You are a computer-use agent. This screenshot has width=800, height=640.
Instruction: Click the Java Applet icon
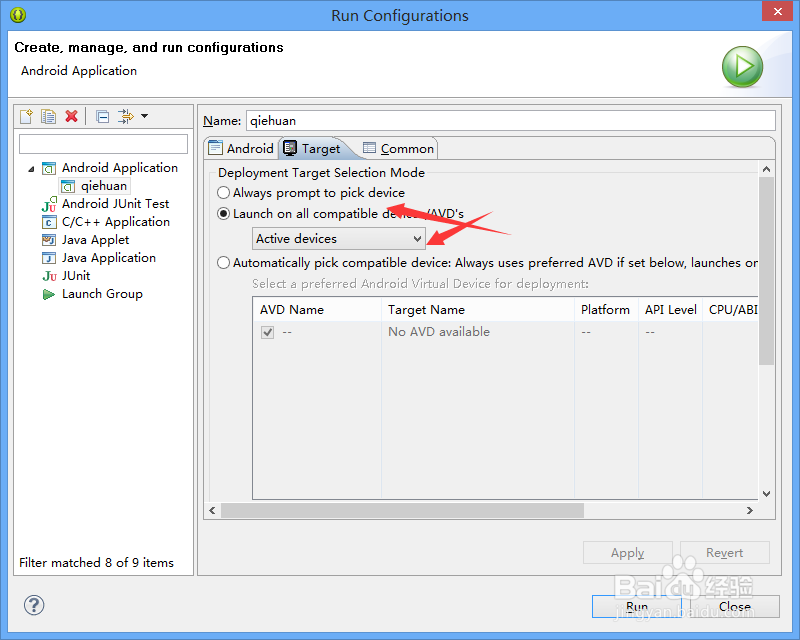pyautogui.click(x=48, y=240)
